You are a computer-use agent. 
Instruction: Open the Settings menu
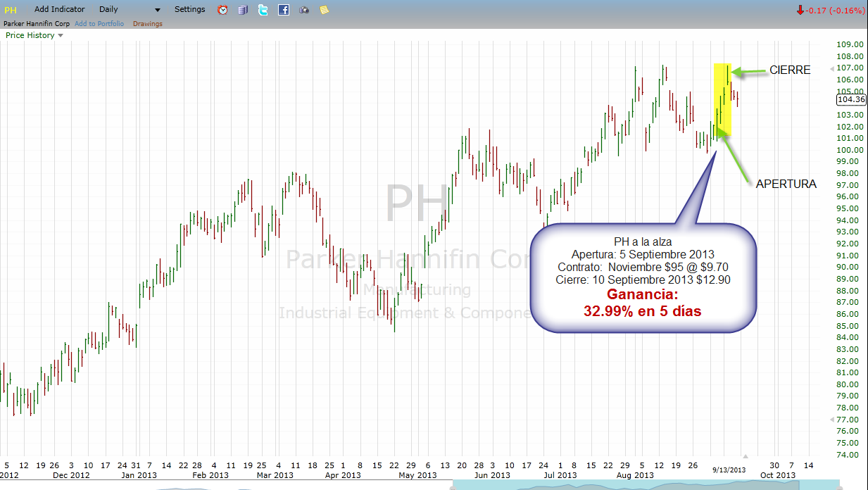[x=189, y=10]
